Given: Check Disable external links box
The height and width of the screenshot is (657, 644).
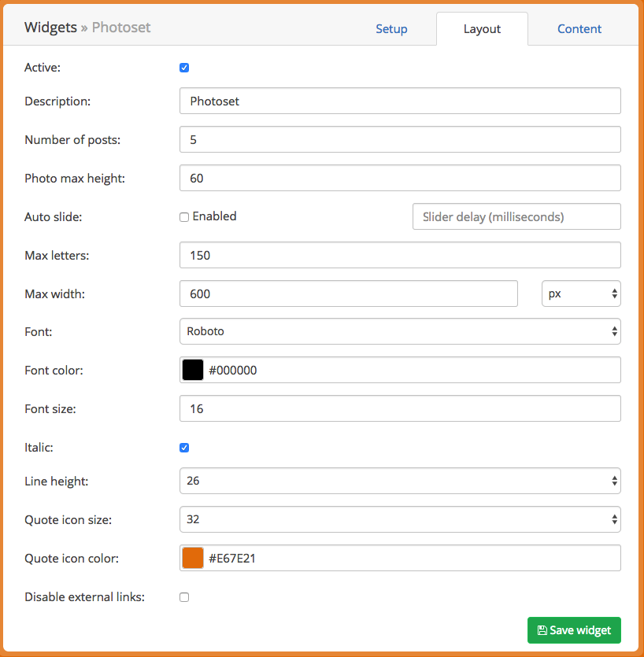Looking at the screenshot, I should (x=184, y=596).
